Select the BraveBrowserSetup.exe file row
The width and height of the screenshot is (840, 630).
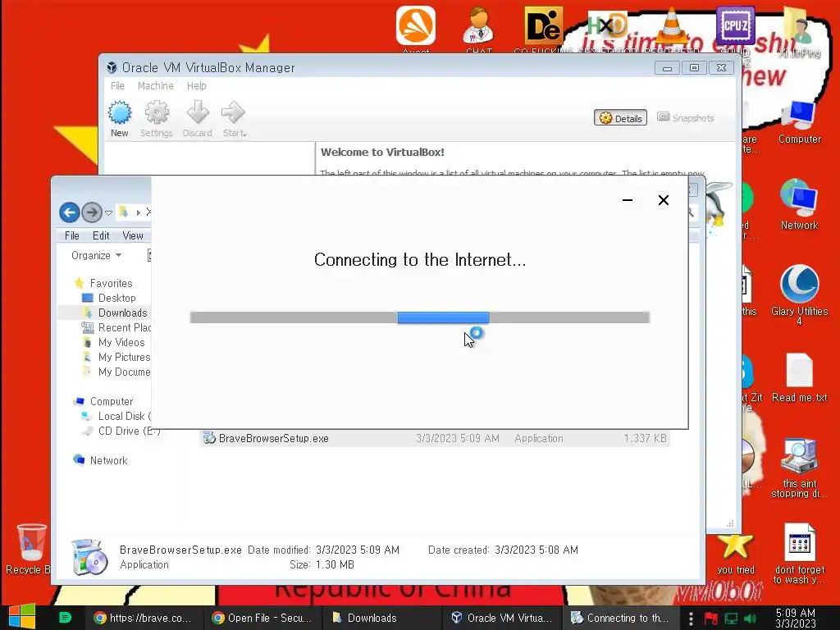(x=435, y=438)
